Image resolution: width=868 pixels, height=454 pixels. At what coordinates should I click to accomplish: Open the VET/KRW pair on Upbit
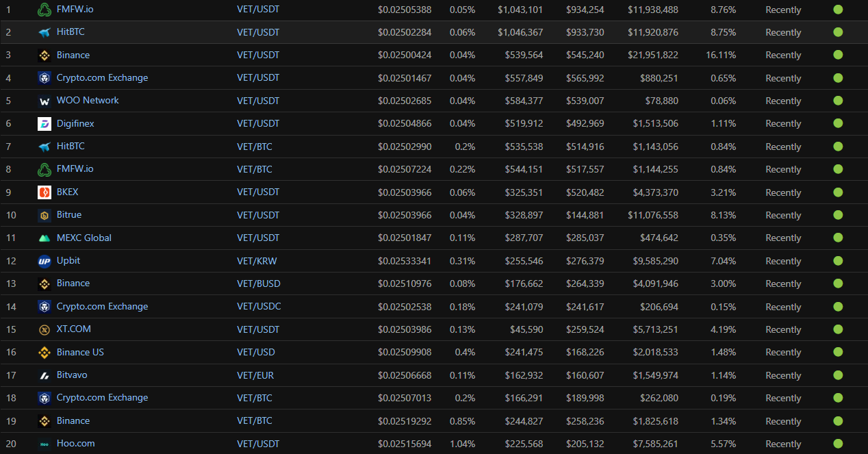[257, 261]
